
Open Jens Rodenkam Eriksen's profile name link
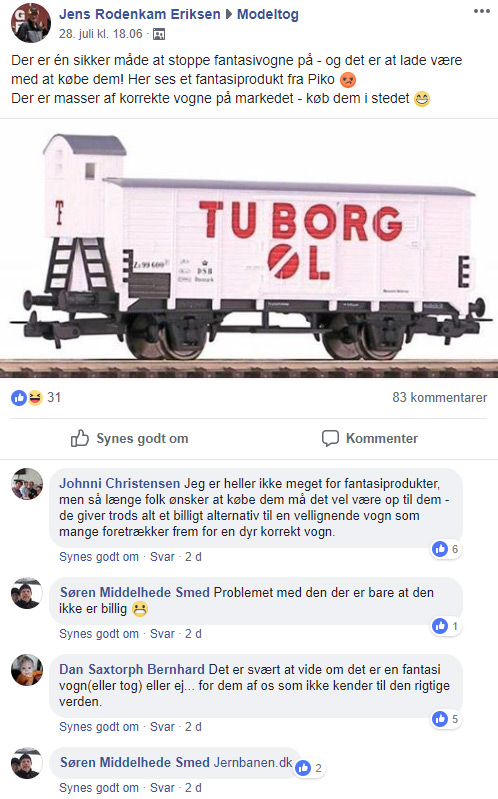point(140,14)
